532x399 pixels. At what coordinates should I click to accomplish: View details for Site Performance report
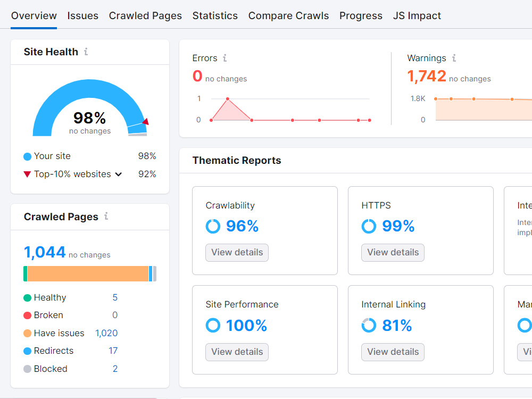(237, 352)
